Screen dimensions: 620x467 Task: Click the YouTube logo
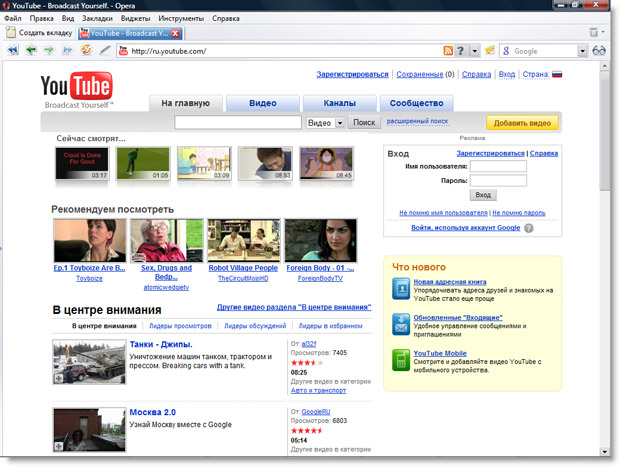pos(77,90)
